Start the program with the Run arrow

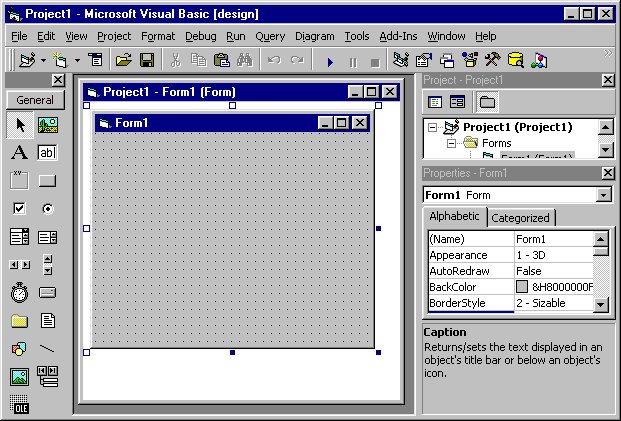(330, 62)
